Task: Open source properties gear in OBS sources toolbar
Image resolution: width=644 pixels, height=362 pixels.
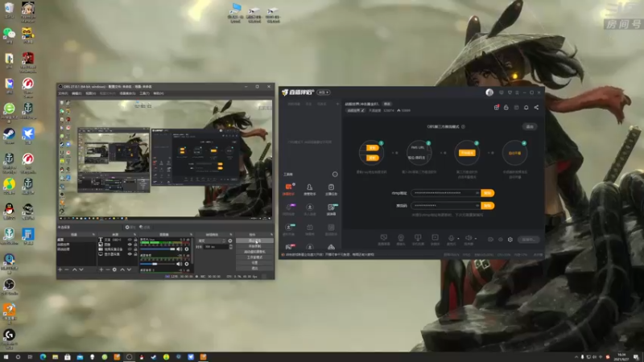Action: click(114, 269)
